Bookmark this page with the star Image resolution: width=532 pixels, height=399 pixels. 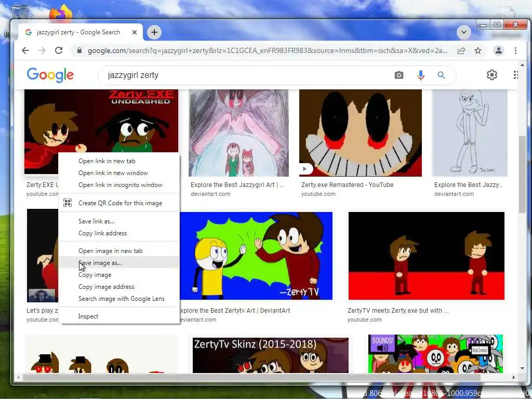pyautogui.click(x=478, y=50)
